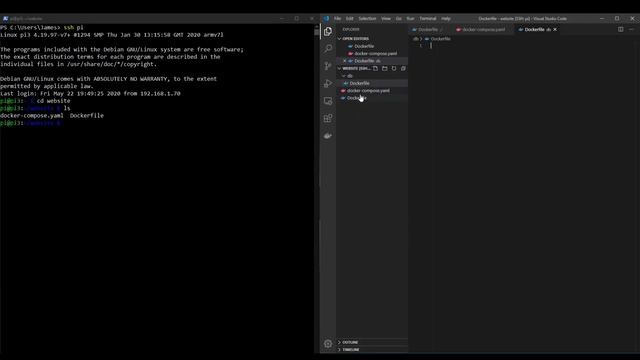Open docker-compose.yaml in the WEBSITE tree
Screen dimensions: 640x360
[368, 91]
